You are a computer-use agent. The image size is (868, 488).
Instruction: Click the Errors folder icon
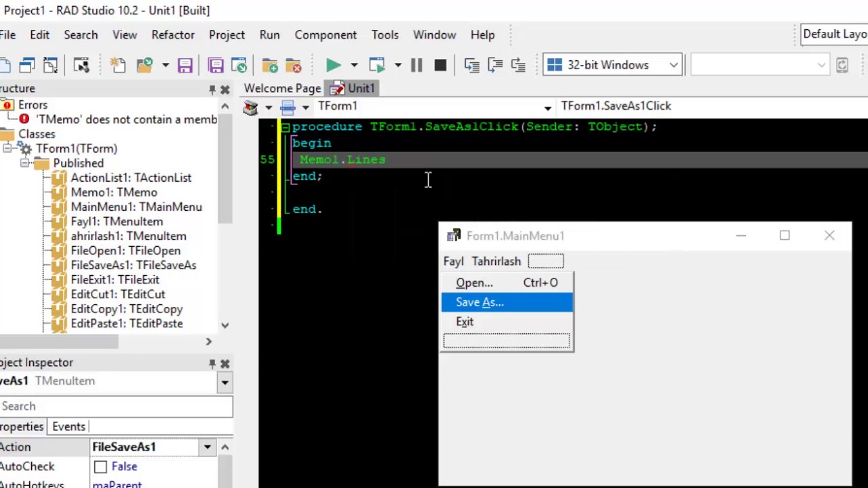tap(7, 105)
